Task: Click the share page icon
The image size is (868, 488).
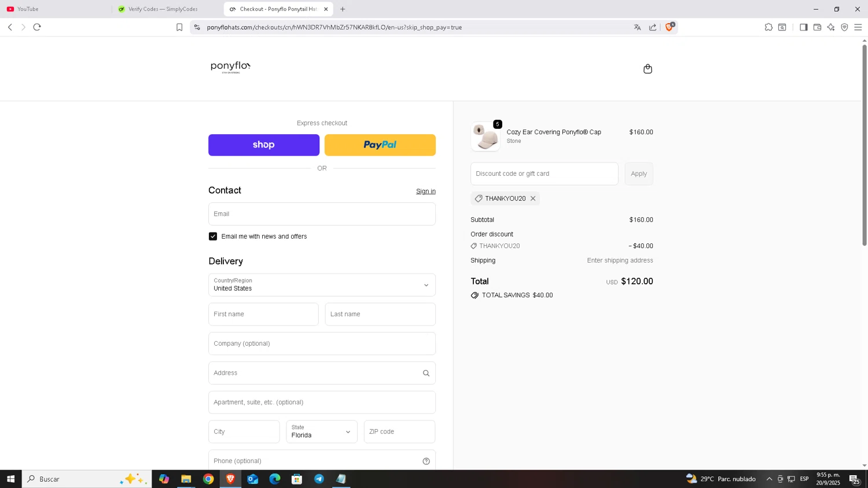Action: (x=653, y=27)
